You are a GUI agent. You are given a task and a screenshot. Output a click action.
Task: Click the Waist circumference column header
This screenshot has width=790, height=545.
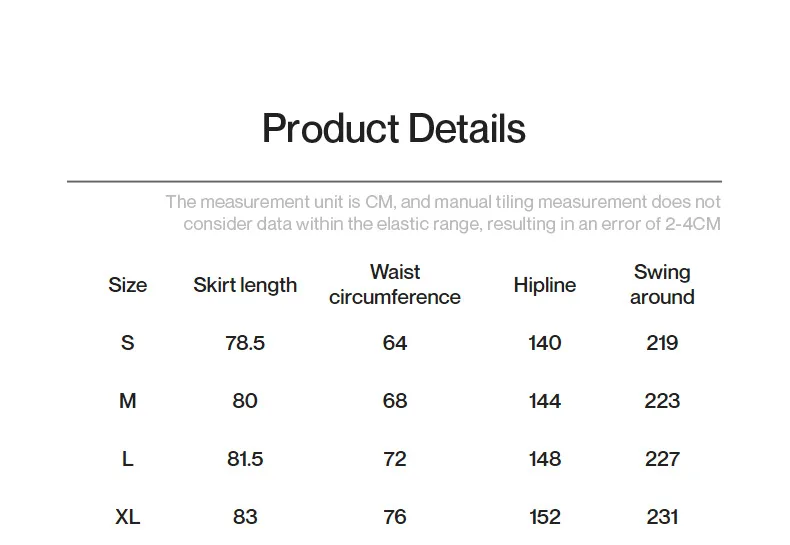395,285
